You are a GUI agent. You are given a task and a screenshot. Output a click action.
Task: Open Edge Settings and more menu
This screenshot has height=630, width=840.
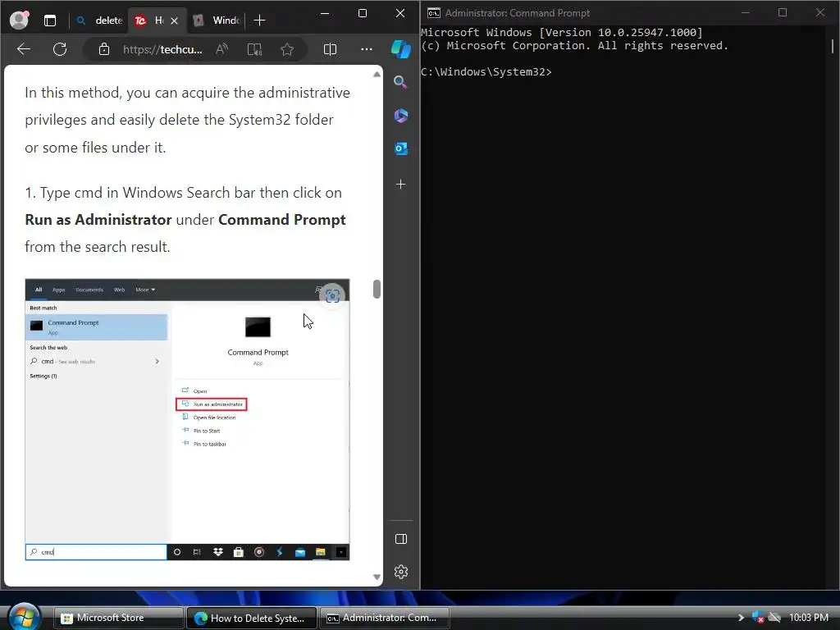coord(367,49)
